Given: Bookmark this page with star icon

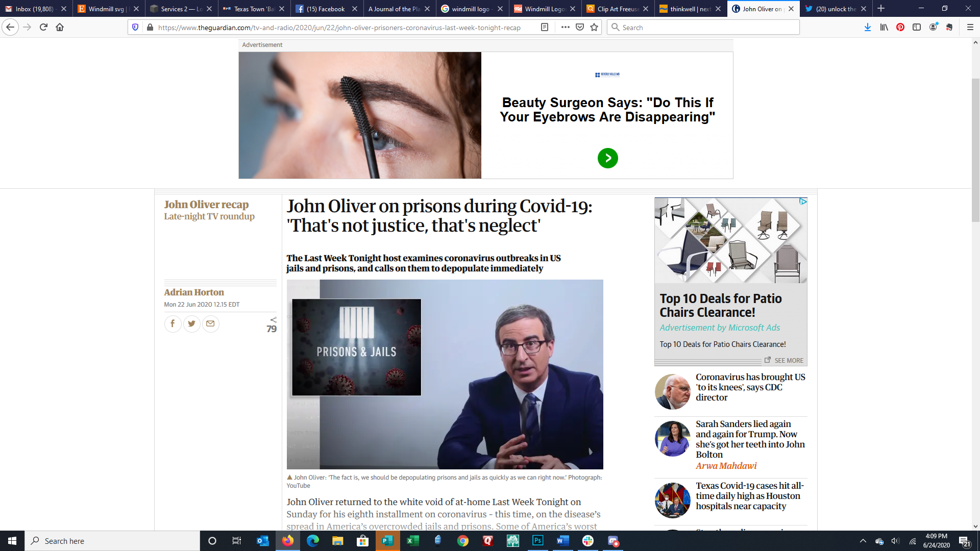Looking at the screenshot, I should point(594,27).
